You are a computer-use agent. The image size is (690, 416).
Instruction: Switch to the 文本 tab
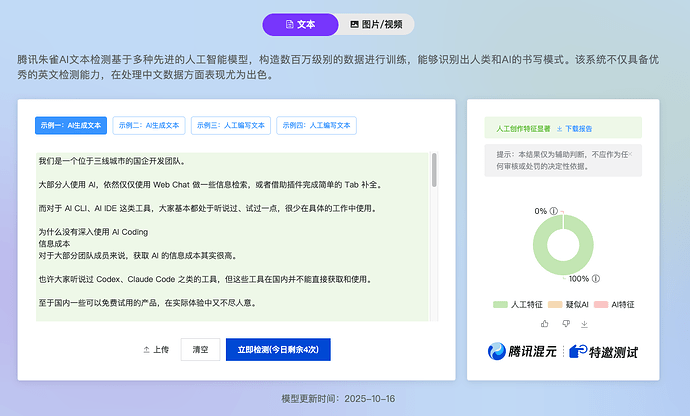click(x=301, y=24)
